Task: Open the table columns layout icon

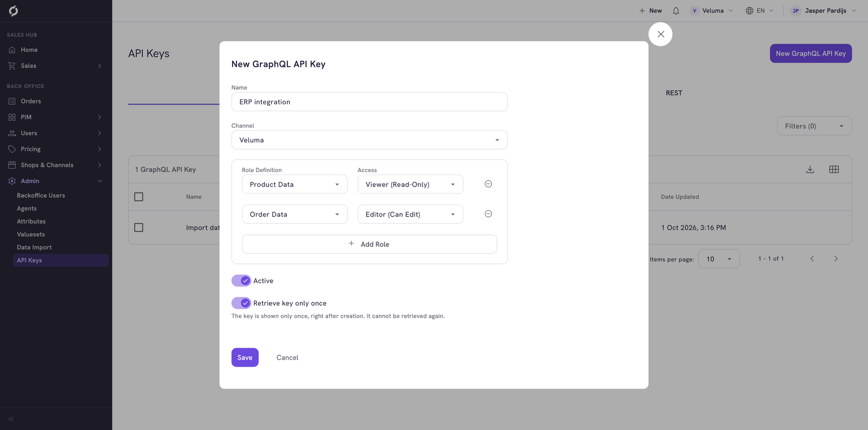Action: point(834,170)
